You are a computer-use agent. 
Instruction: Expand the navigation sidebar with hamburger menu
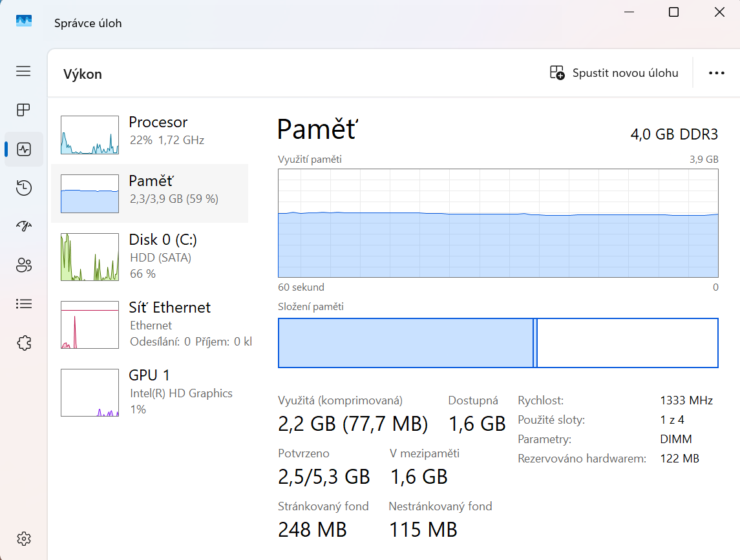point(23,71)
